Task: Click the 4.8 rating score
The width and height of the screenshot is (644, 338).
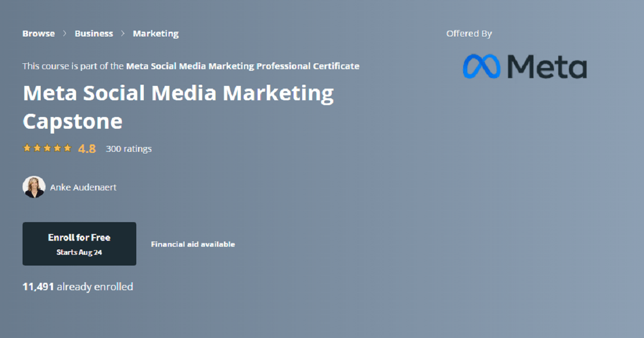Action: (x=87, y=149)
